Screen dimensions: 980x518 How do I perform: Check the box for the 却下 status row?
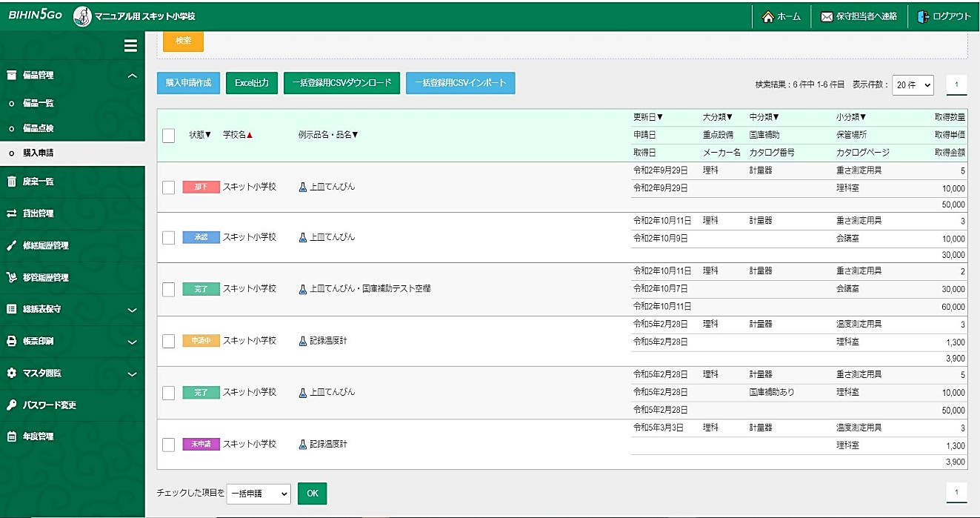click(x=168, y=187)
